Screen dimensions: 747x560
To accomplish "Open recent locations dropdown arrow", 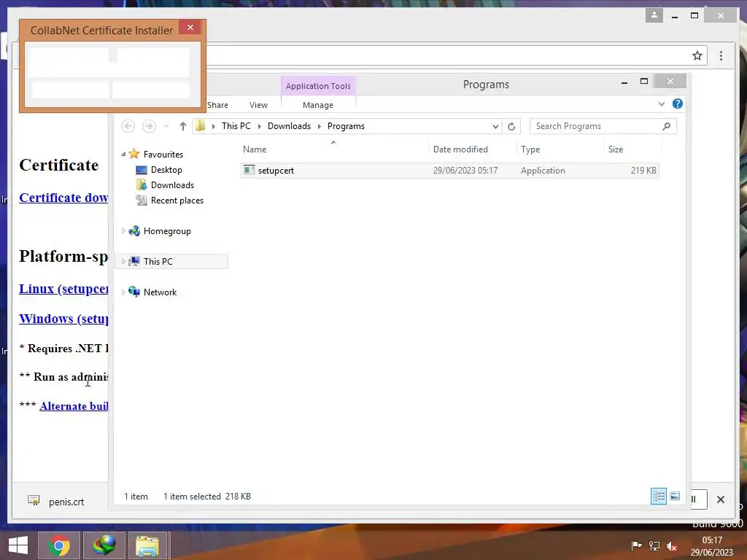I will click(x=166, y=126).
